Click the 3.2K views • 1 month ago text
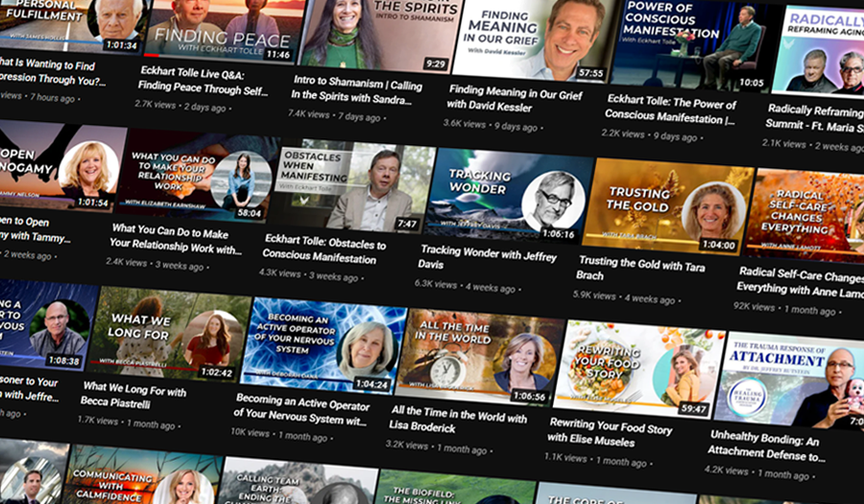This screenshot has width=864, height=504. (437, 447)
